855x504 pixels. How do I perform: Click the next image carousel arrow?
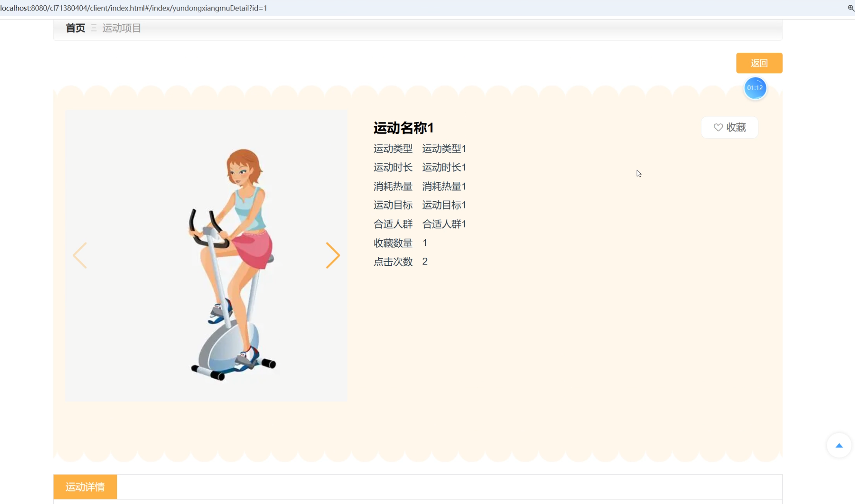click(x=332, y=255)
